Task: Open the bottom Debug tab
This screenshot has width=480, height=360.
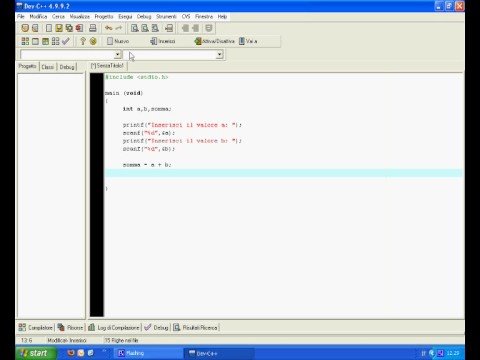Action: pyautogui.click(x=156, y=328)
